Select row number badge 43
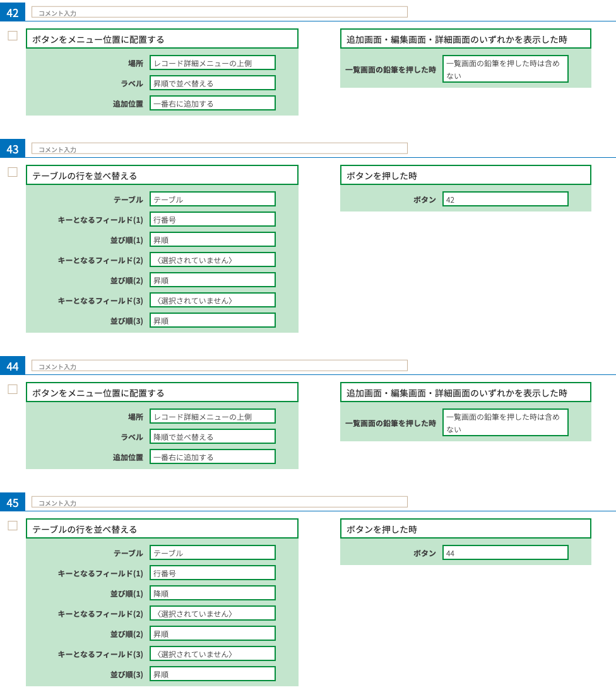This screenshot has width=616, height=697. (13, 149)
